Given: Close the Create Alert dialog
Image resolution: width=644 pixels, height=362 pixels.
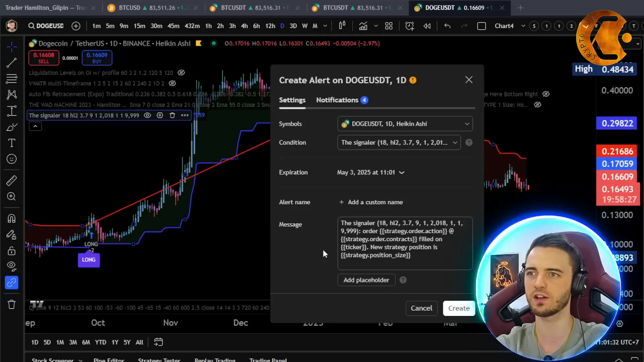Looking at the screenshot, I should (x=469, y=80).
